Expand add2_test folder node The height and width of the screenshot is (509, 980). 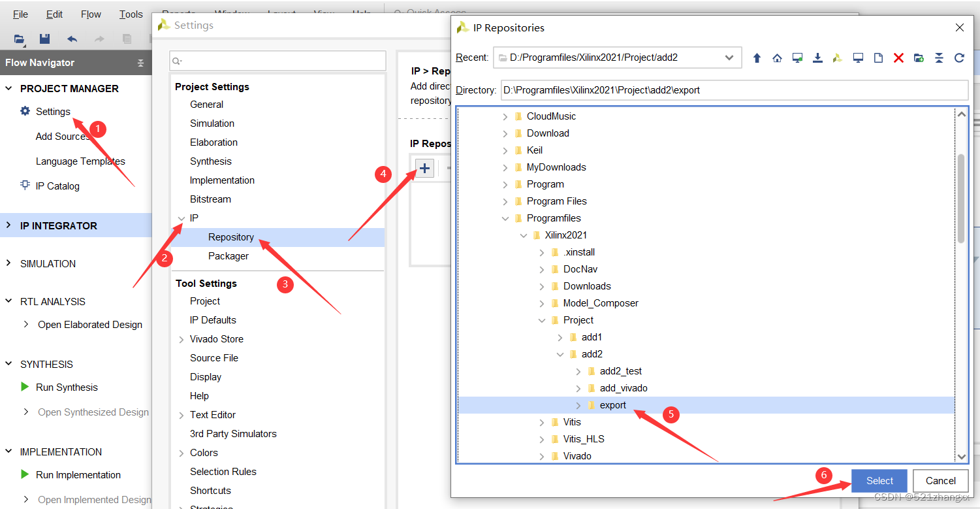(x=578, y=371)
